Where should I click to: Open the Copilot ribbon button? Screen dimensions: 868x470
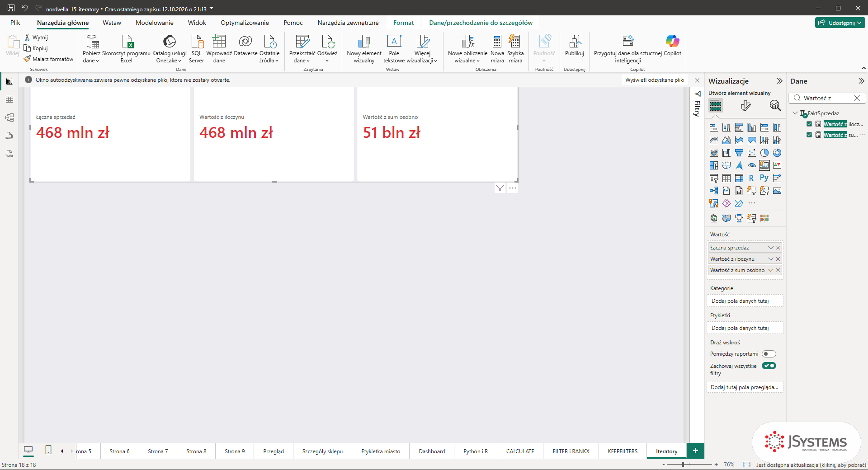click(672, 45)
